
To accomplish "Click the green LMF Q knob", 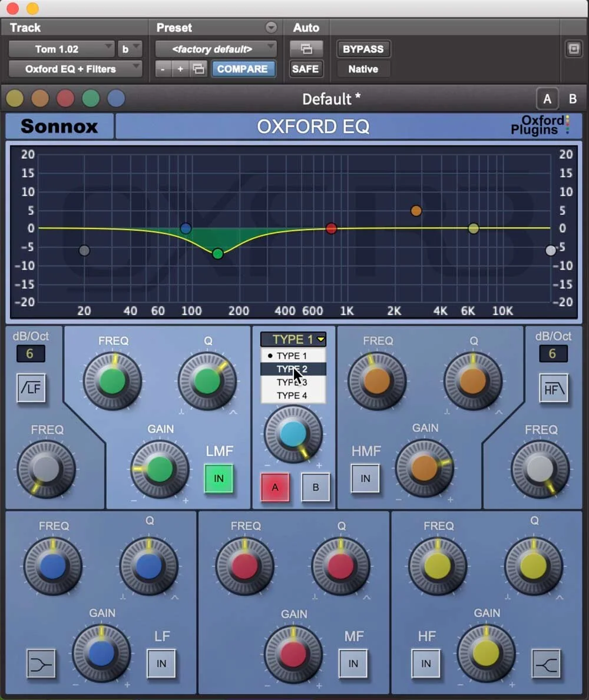I will [x=207, y=381].
